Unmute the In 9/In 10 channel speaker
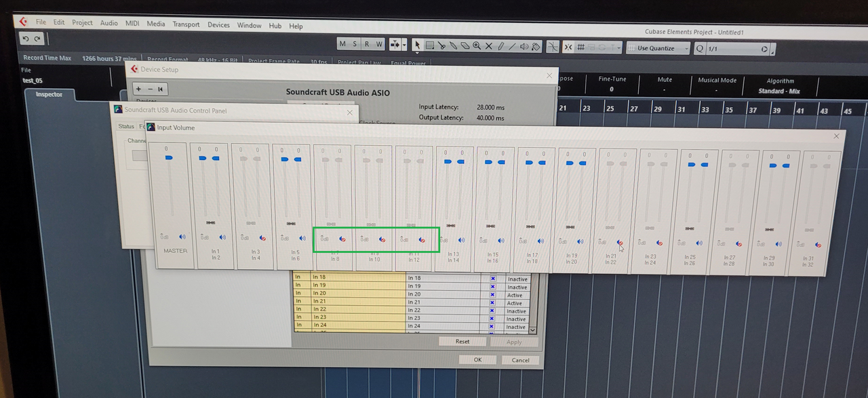This screenshot has width=868, height=398. [x=382, y=239]
